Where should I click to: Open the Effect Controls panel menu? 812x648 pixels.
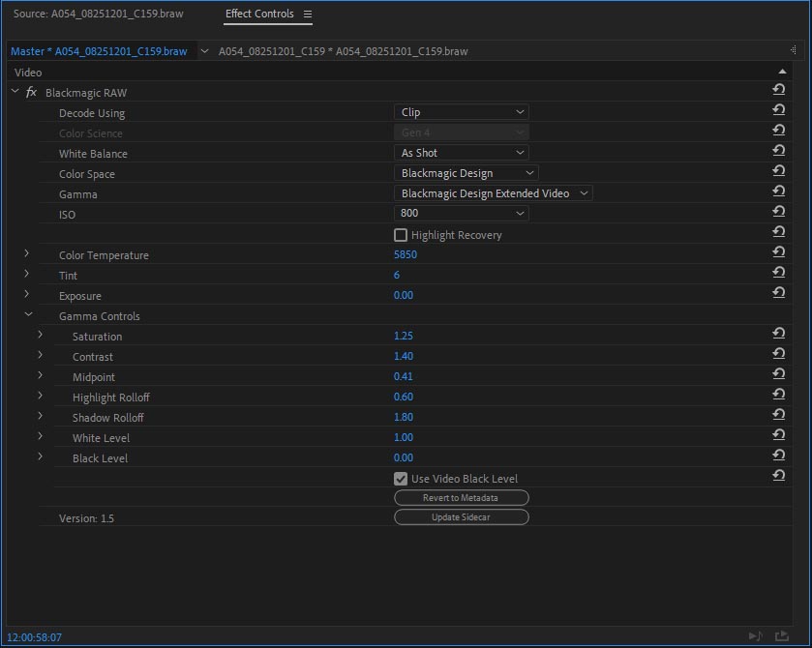(x=308, y=14)
